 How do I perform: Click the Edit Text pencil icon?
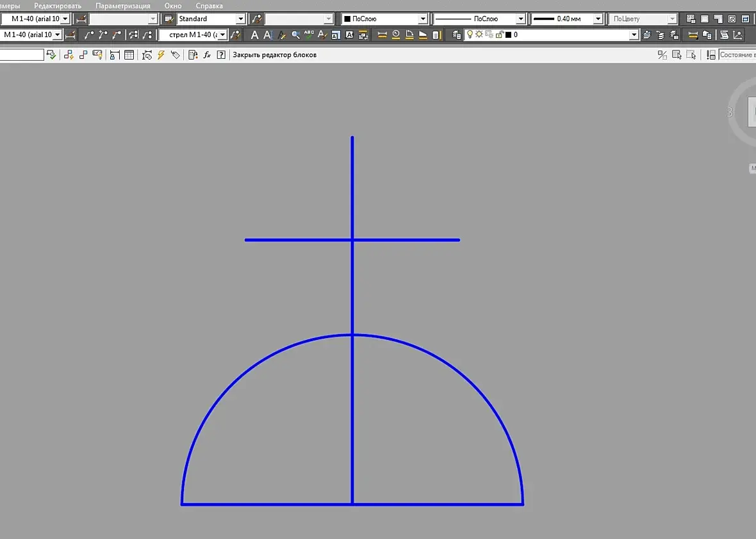(281, 35)
